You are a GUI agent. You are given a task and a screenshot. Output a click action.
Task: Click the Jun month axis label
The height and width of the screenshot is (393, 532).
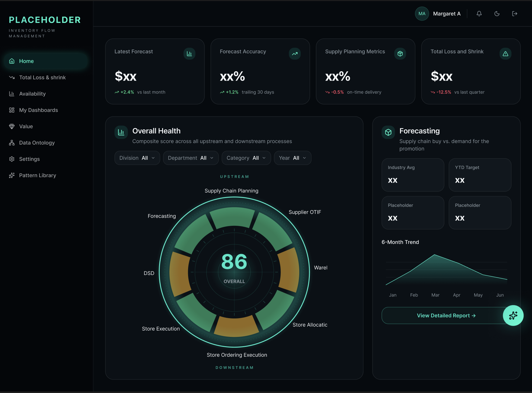[x=500, y=295]
